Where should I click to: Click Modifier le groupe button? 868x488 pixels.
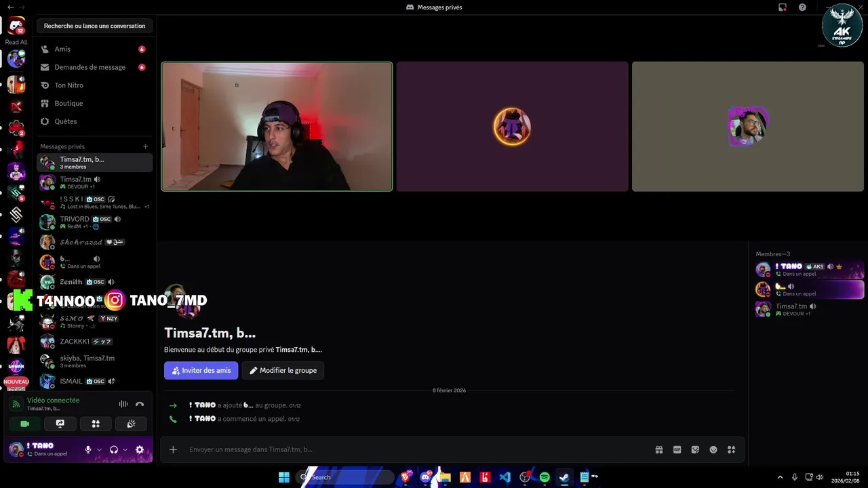[283, 370]
